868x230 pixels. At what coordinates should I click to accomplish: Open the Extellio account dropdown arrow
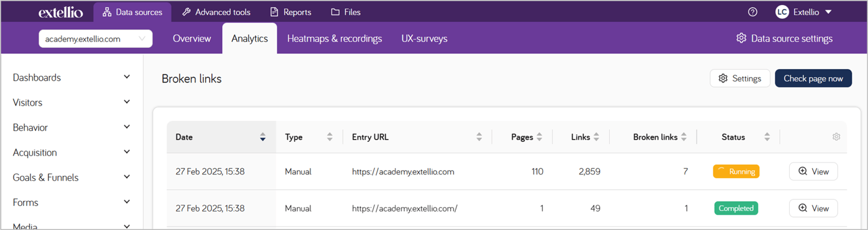828,12
